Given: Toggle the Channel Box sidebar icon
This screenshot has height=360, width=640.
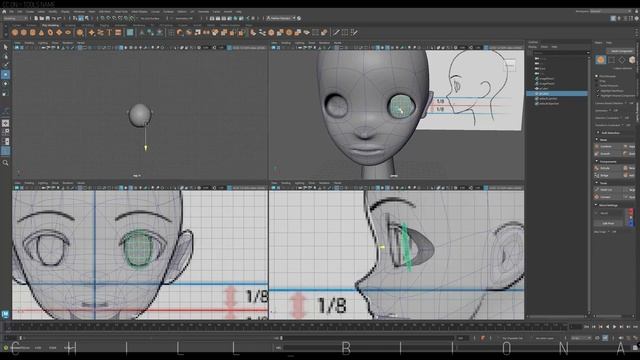Looking at the screenshot, I should (636, 18).
